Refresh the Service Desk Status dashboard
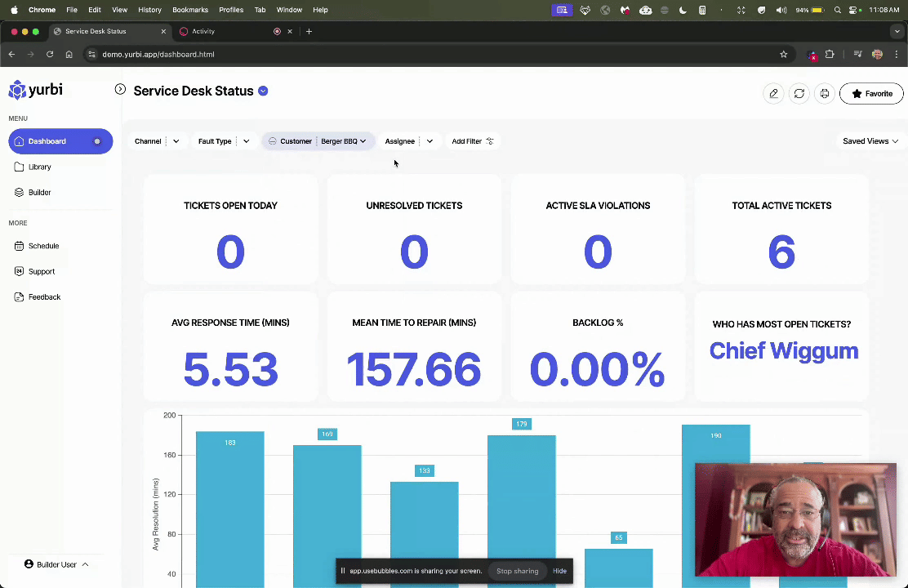908x588 pixels. tap(799, 94)
